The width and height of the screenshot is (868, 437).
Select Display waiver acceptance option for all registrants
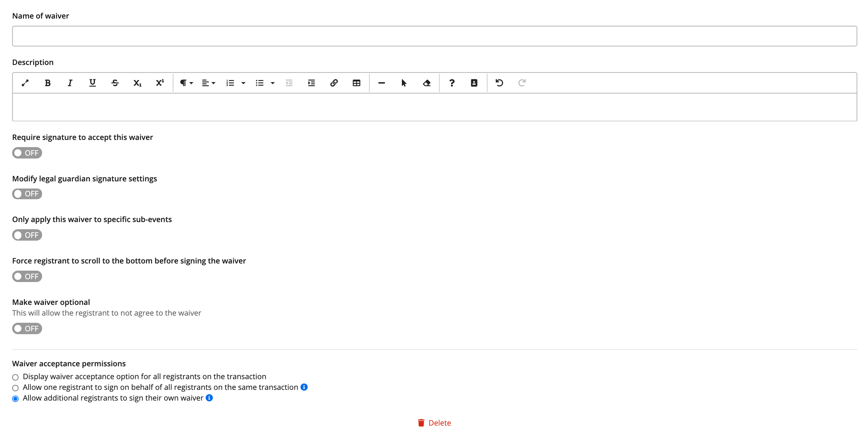click(x=15, y=377)
